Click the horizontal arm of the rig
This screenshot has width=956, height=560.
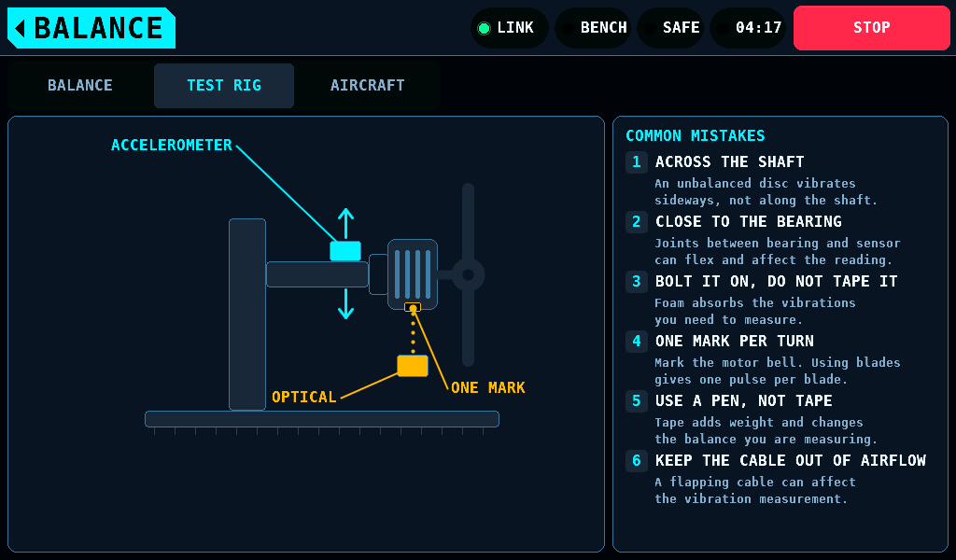pos(317,274)
